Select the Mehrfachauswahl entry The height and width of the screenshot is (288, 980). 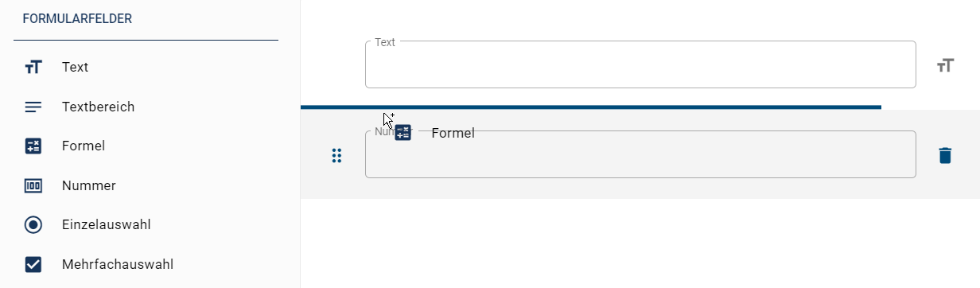tap(150, 264)
